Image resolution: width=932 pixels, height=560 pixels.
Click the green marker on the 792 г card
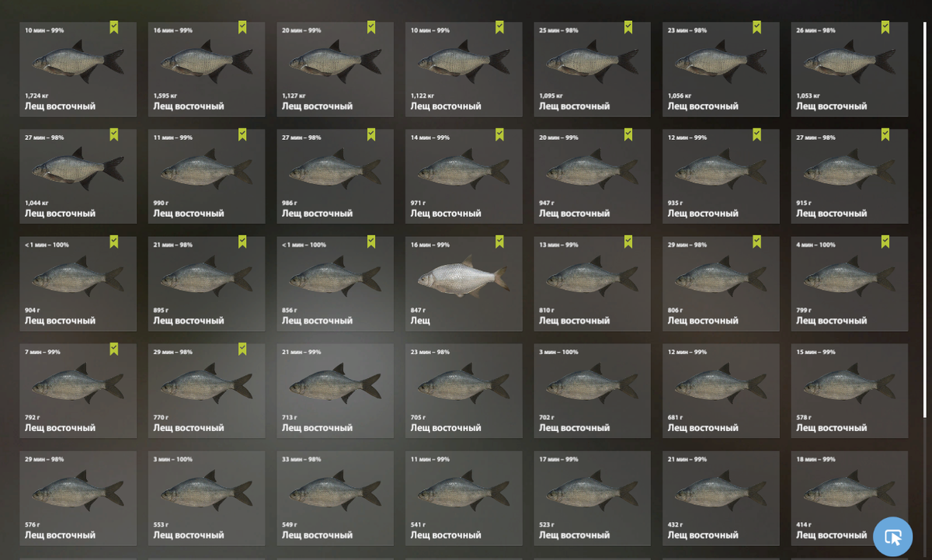(113, 349)
